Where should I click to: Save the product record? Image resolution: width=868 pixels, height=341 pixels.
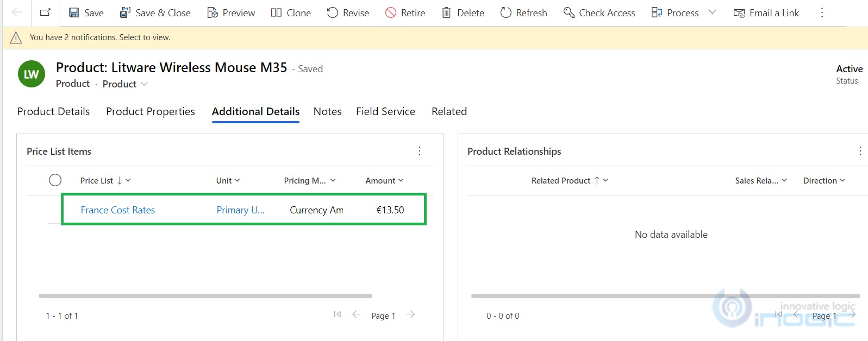pyautogui.click(x=86, y=12)
